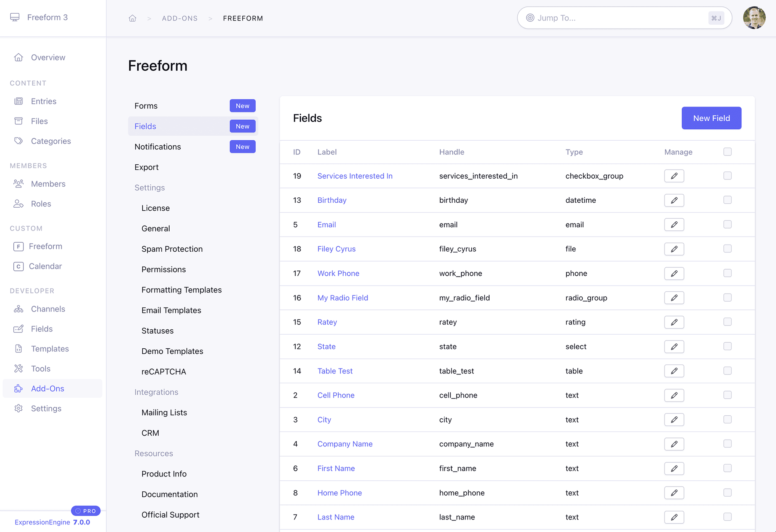Expand the Resources section
This screenshot has height=532, width=776.
(x=154, y=453)
